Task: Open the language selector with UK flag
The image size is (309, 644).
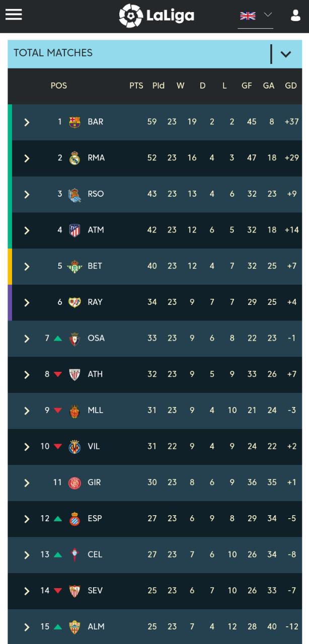Action: 255,16
